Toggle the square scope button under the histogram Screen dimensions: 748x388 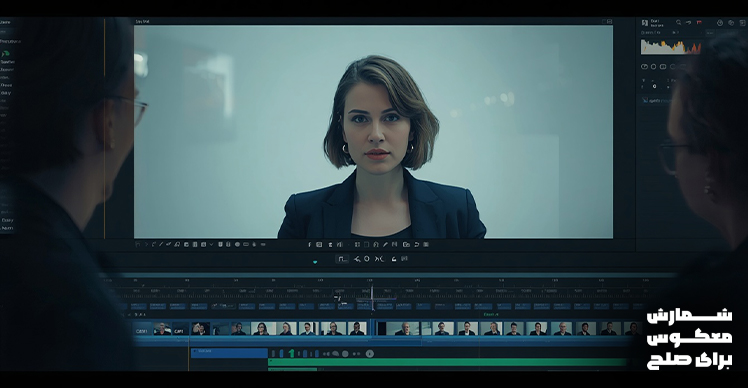[x=663, y=67]
